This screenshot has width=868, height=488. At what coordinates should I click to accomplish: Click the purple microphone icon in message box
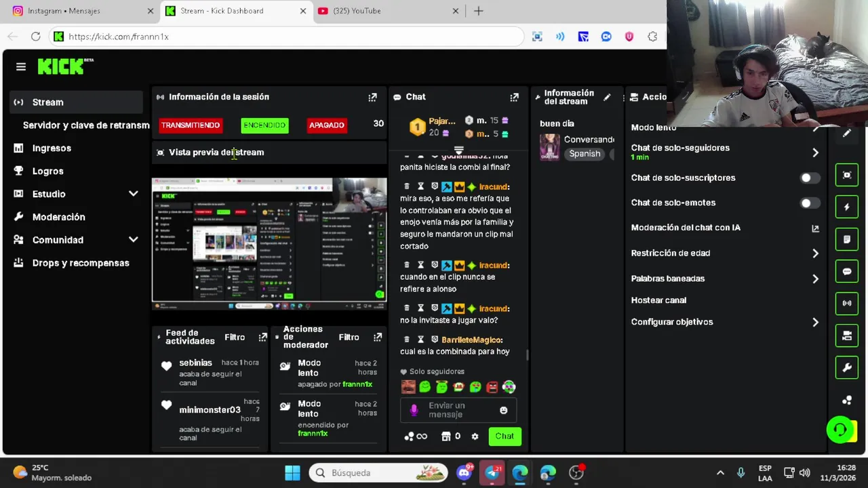tap(414, 410)
